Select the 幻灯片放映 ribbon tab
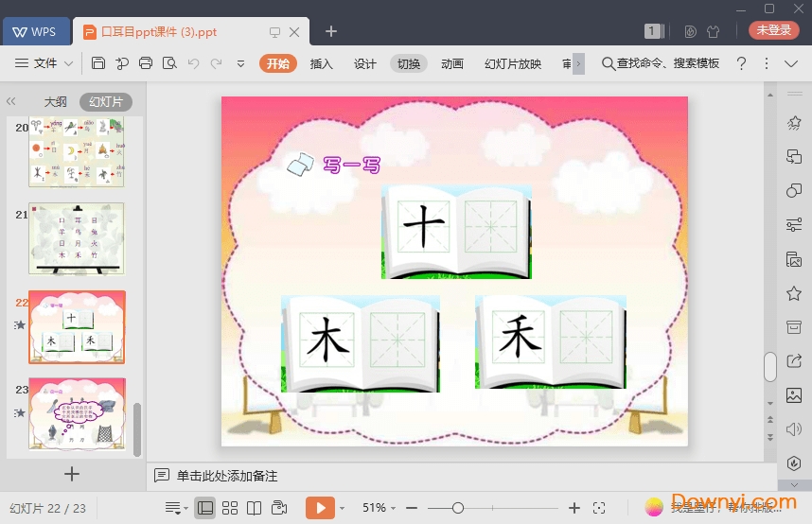Viewport: 812px width, 524px height. click(x=513, y=63)
